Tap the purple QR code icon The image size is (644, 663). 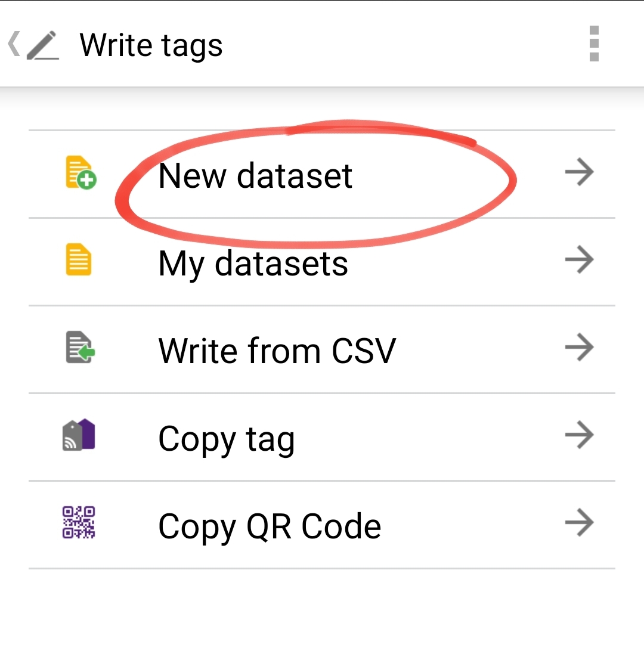pos(79,522)
